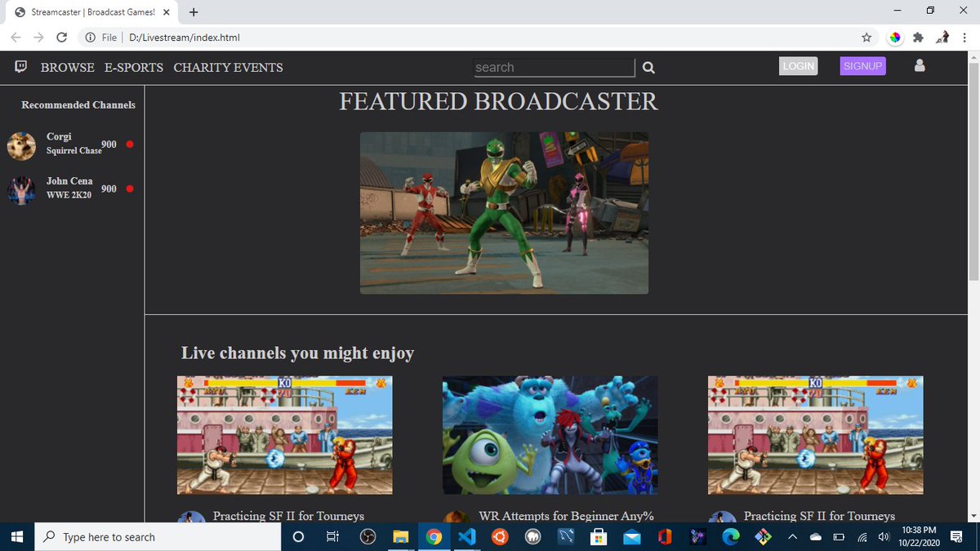The image size is (980, 551).
Task: Open the left Street Fighter stream thumbnail
Action: (x=284, y=435)
